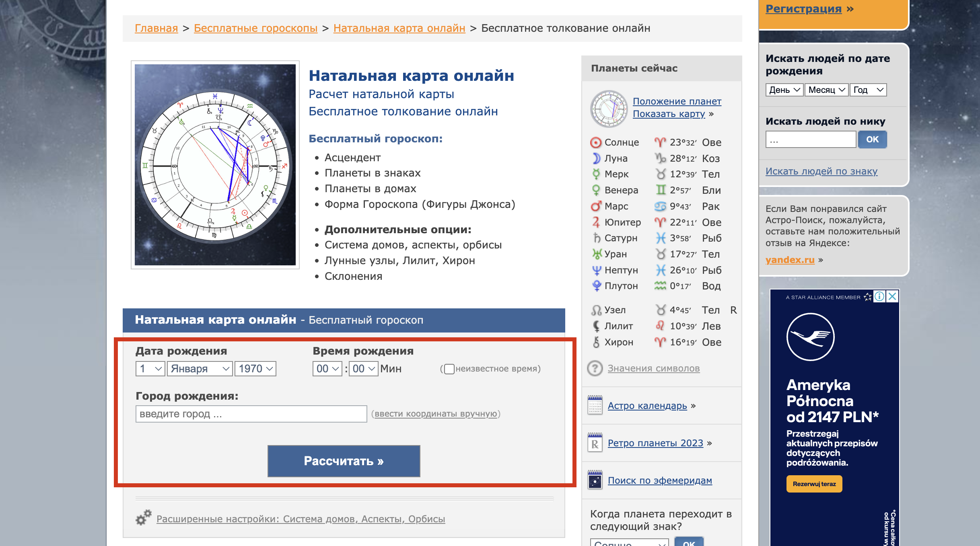The height and width of the screenshot is (546, 980).
Task: Open Бесплатные гороскопы breadcrumb link
Action: (255, 28)
